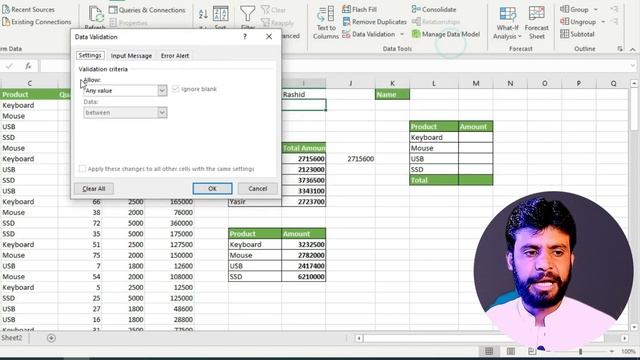Open Manage Data Model
This screenshot has width=640, height=360.
click(446, 34)
